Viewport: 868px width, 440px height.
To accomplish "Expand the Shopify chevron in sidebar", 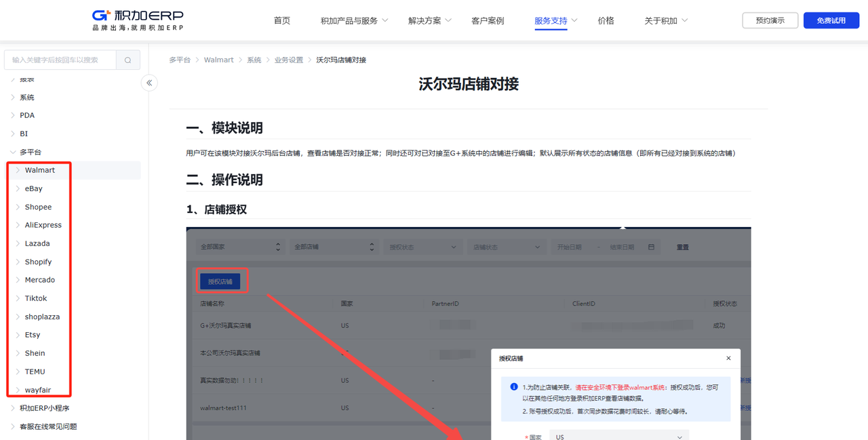I will (x=18, y=262).
